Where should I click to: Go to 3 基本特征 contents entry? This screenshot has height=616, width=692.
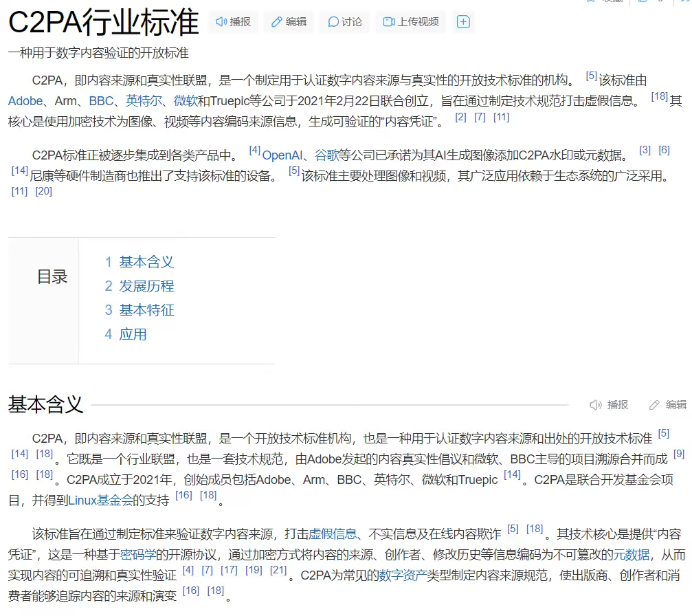[139, 310]
